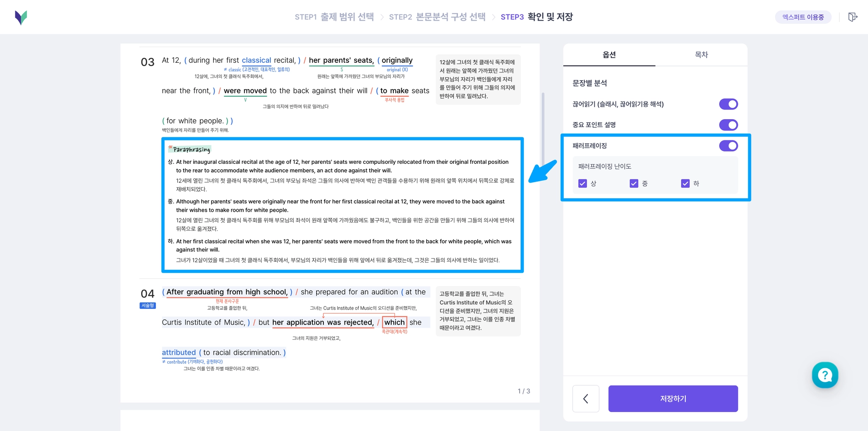This screenshot has width=868, height=431.
Task: Click the 하 paraphrase sentence starting 'At her first classical recital when'
Action: [x=344, y=246]
